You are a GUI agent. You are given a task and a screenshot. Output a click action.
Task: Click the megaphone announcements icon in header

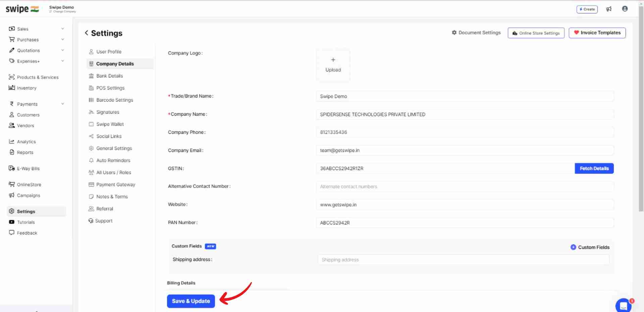click(609, 9)
